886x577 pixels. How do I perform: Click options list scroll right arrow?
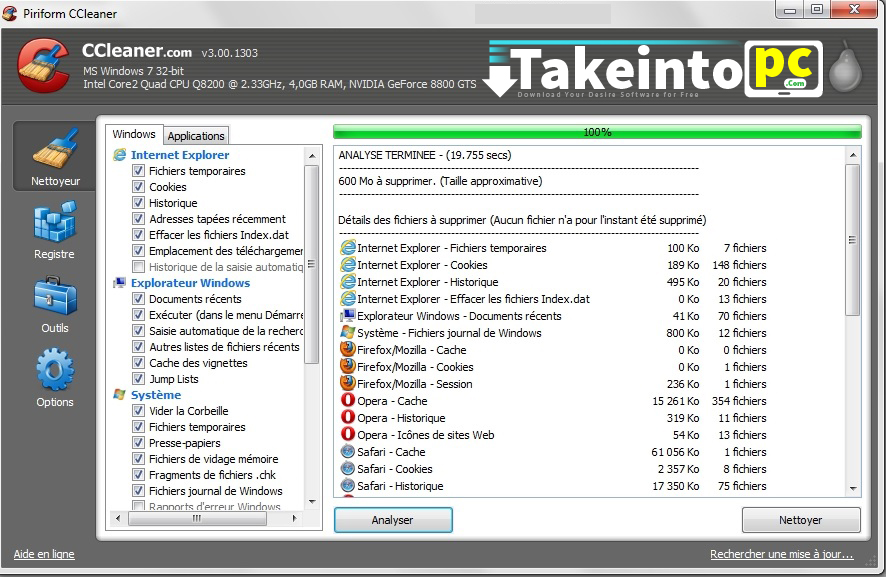click(x=294, y=518)
